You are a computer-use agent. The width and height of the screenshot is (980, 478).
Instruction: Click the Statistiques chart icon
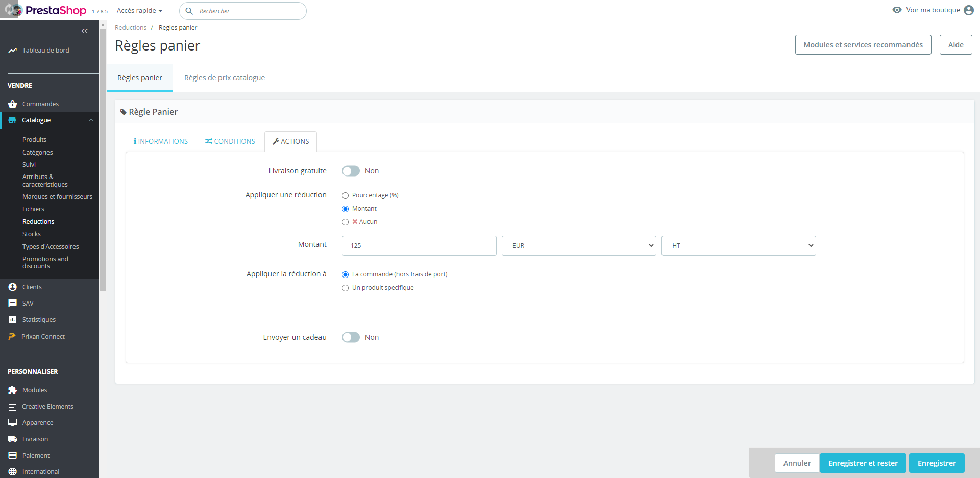point(13,320)
